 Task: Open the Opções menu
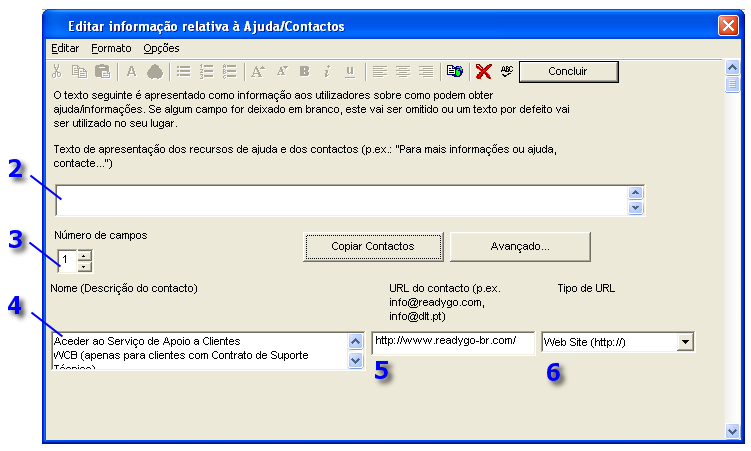tap(161, 48)
